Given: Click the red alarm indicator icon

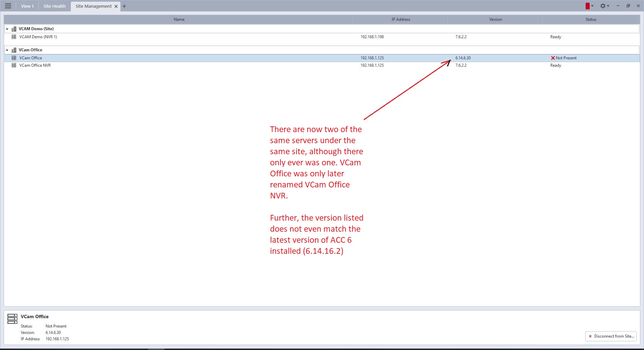Looking at the screenshot, I should tap(588, 6).
